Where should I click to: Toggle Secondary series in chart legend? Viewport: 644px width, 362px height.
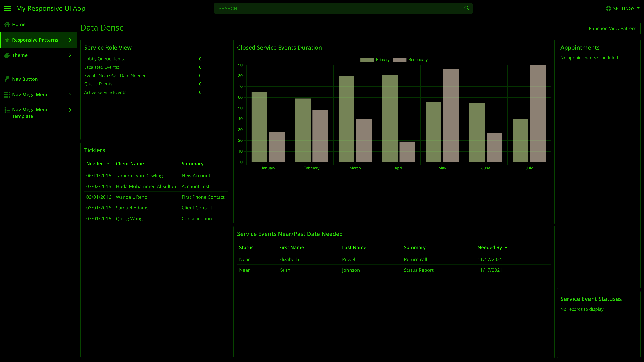399,60
